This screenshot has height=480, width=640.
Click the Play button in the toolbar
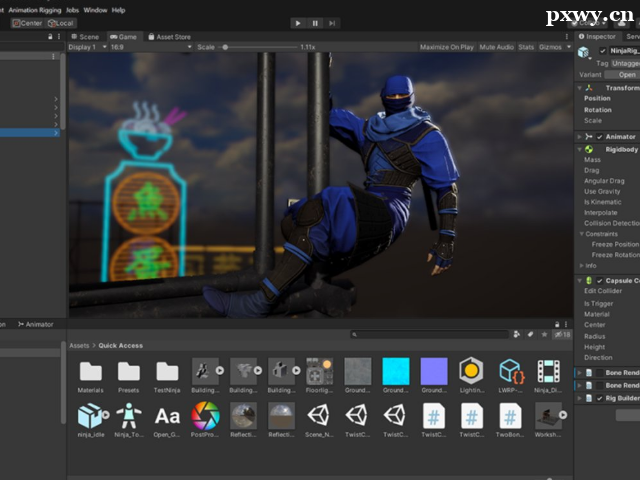[x=298, y=22]
